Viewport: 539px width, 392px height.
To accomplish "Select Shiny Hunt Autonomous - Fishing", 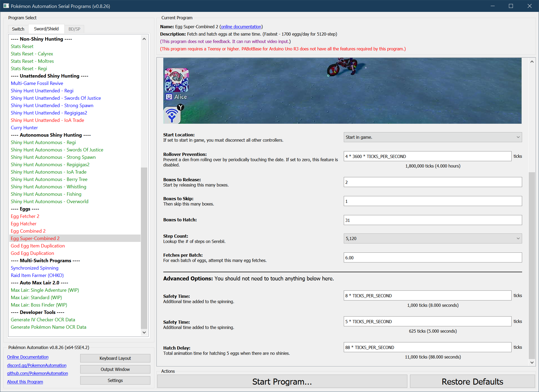I will [x=46, y=194].
